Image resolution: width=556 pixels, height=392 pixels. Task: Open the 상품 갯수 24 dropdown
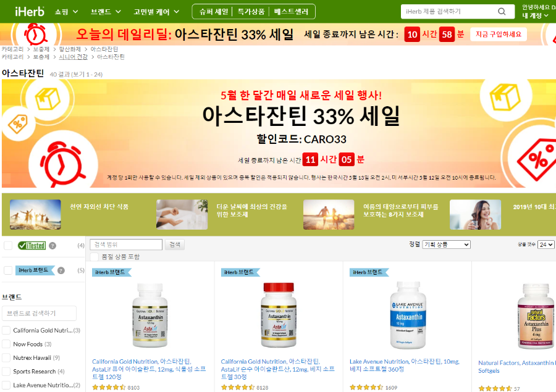coord(545,244)
